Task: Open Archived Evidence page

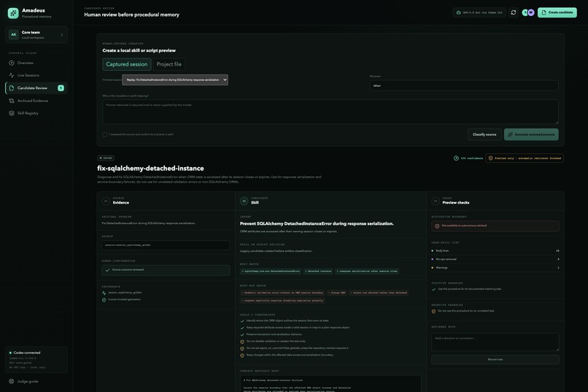Action: pyautogui.click(x=36, y=101)
